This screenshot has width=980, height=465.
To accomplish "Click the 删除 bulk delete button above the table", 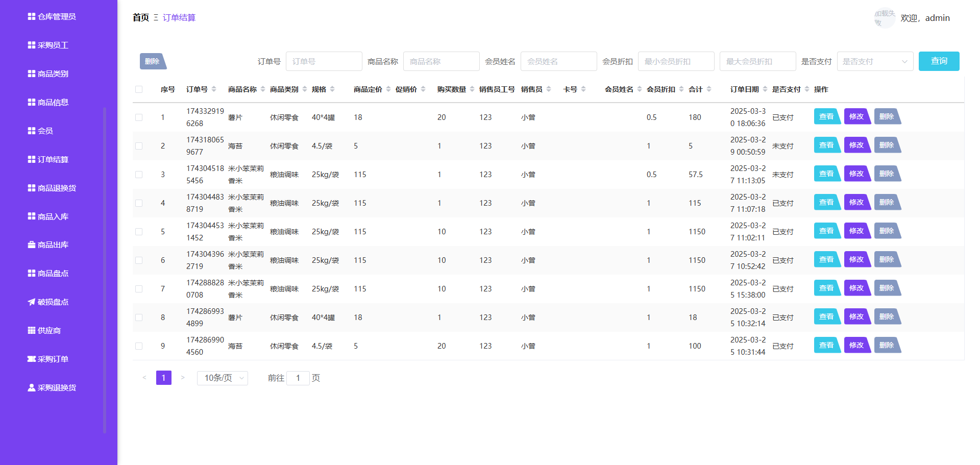I will click(x=152, y=61).
